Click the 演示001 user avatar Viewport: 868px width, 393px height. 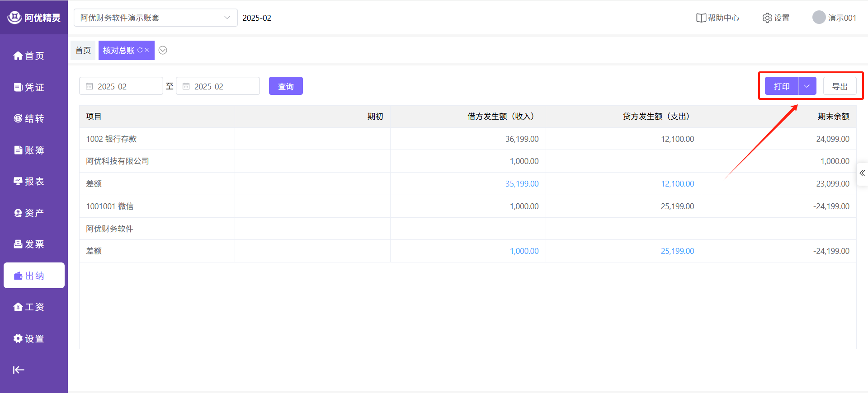[819, 18]
